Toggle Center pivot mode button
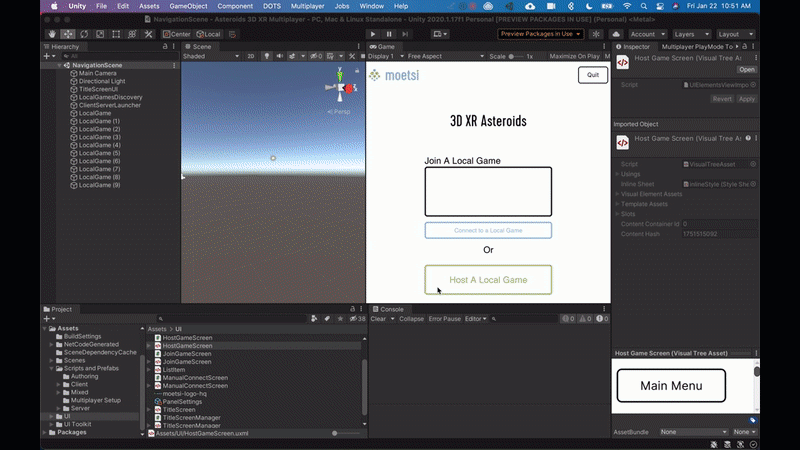The image size is (800, 450). coord(177,34)
